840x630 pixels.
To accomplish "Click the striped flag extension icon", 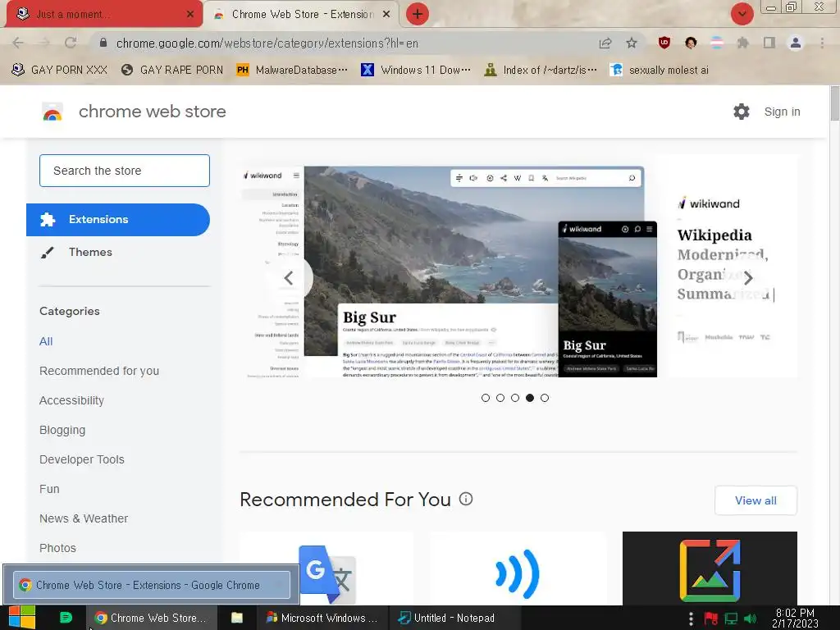I will [x=717, y=43].
